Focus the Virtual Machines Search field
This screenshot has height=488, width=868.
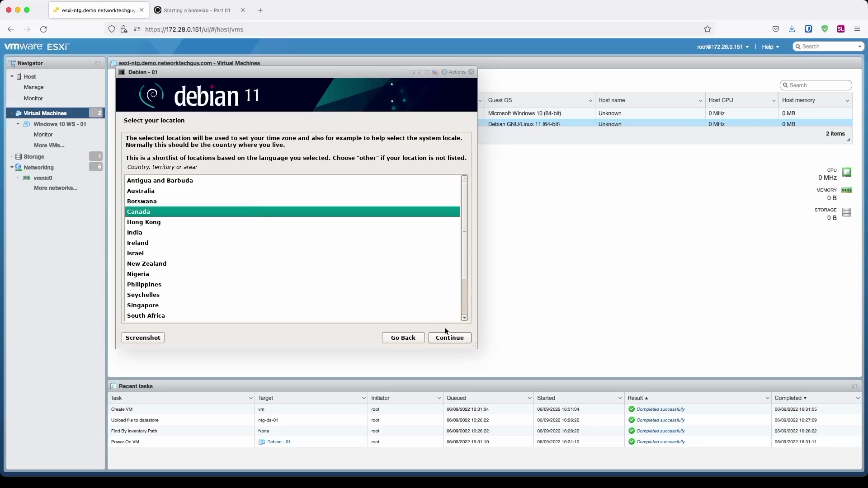pyautogui.click(x=816, y=85)
